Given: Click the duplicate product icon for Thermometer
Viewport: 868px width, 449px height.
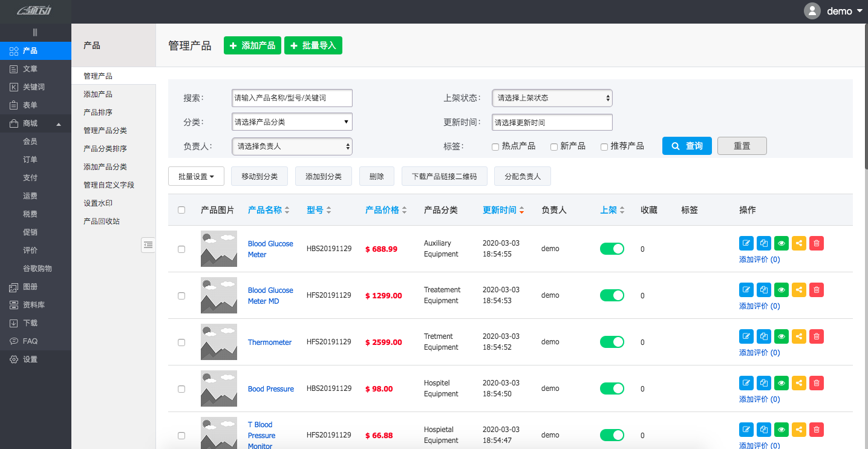Looking at the screenshot, I should point(763,336).
